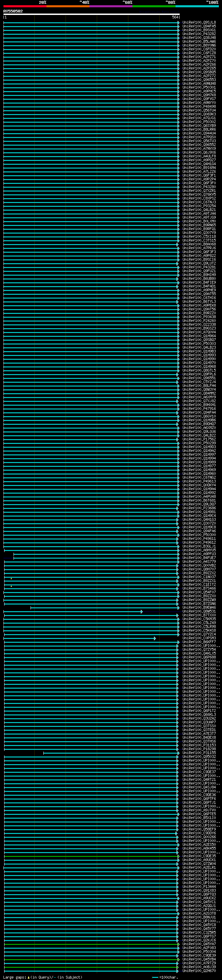Select the UniRef100_B9RN65 label
This screenshot has width=222, height=980.
click(199, 225)
